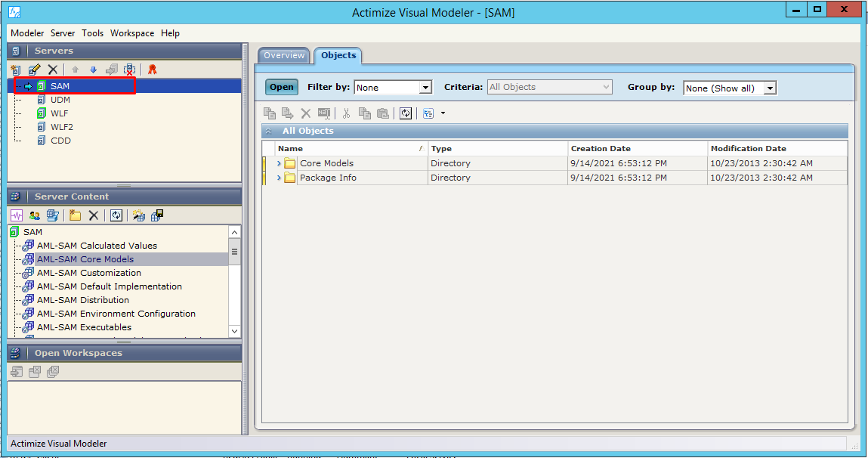This screenshot has width=868, height=458.
Task: Collapse the All Objects section
Action: click(x=268, y=132)
